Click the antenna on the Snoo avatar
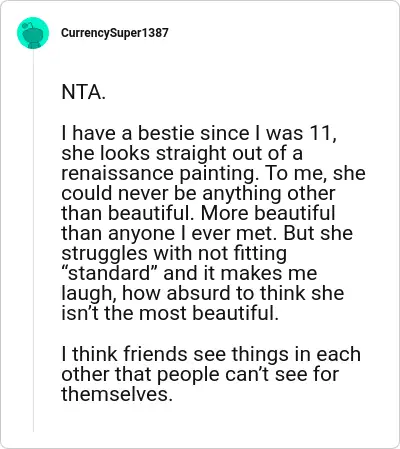 pyautogui.click(x=29, y=25)
